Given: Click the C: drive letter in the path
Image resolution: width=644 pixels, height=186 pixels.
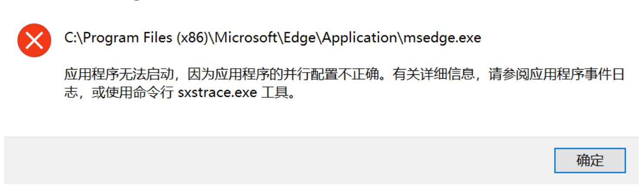Looking at the screenshot, I should tap(71, 38).
